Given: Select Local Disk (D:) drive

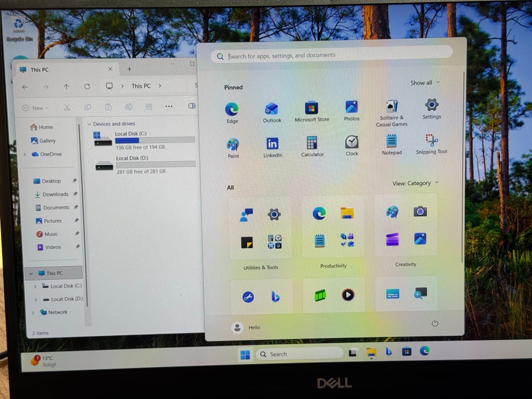Looking at the screenshot, I should [x=145, y=165].
